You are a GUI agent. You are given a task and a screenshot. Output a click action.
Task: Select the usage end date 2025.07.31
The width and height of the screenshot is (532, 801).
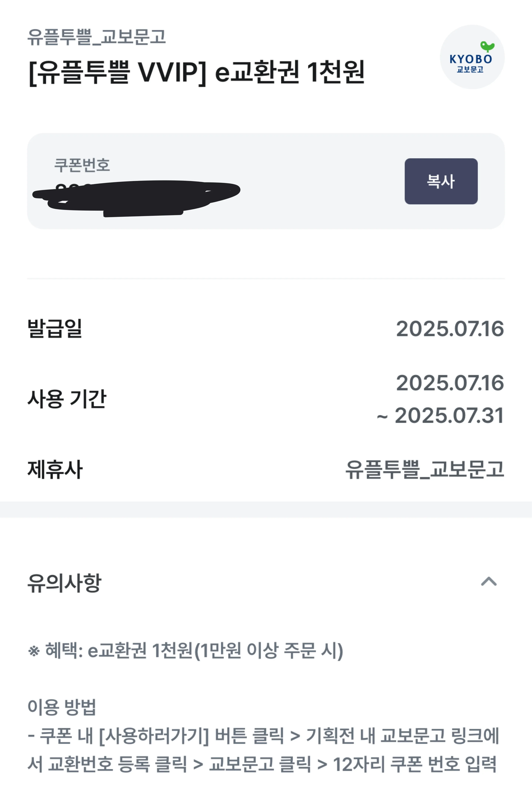click(x=449, y=416)
